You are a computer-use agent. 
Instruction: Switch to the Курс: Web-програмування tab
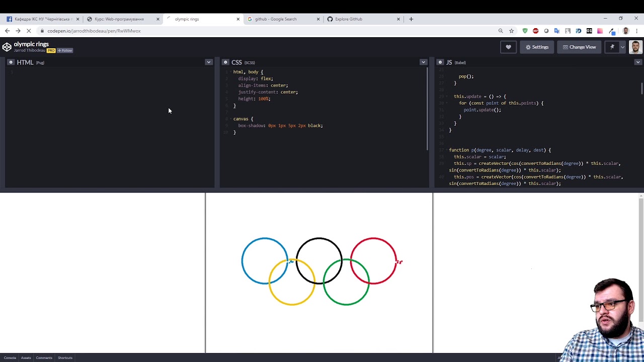[122, 19]
